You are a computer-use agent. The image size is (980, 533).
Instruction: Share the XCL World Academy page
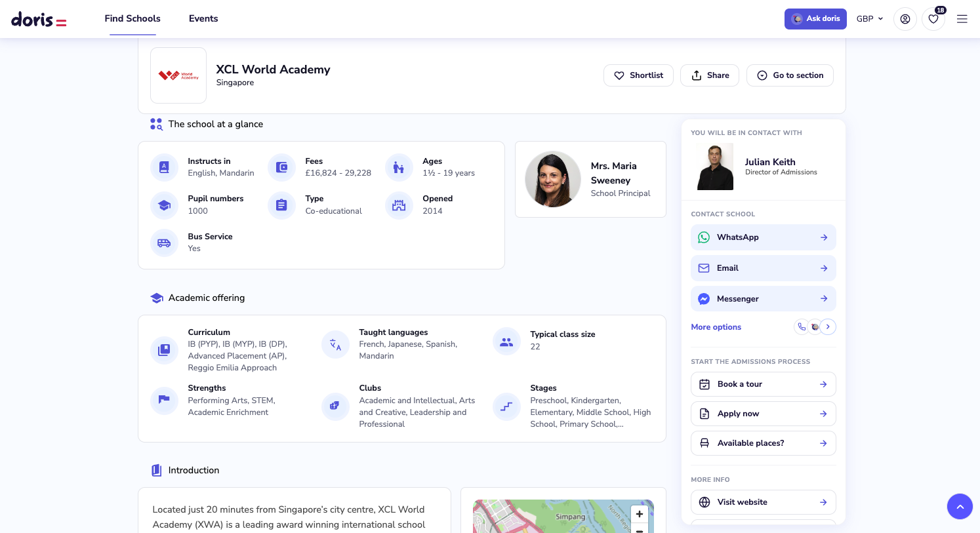(710, 75)
